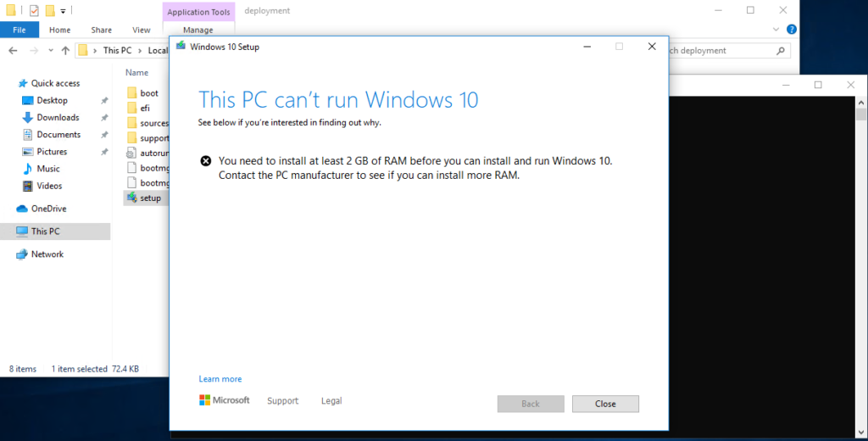The width and height of the screenshot is (868, 441).
Task: Click the pin icon beside Pictures
Action: [104, 152]
